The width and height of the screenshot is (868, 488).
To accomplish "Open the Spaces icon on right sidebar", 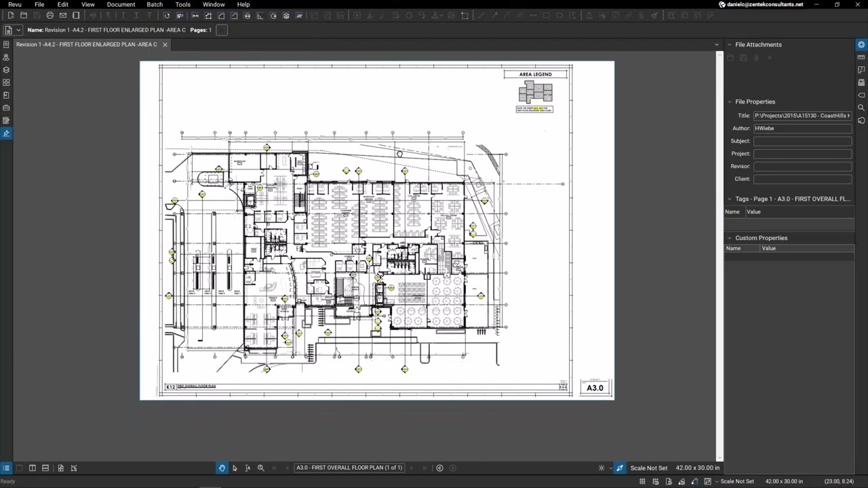I will click(861, 70).
